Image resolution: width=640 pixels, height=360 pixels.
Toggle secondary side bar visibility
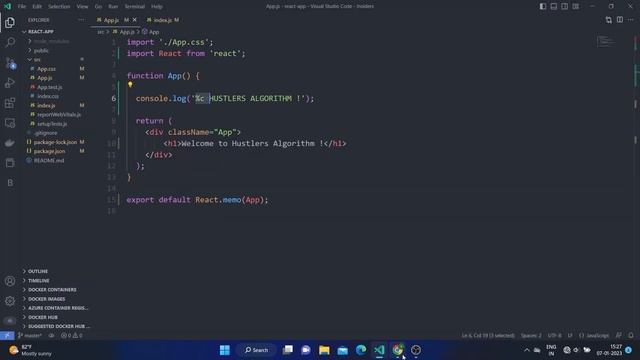pyautogui.click(x=564, y=6)
